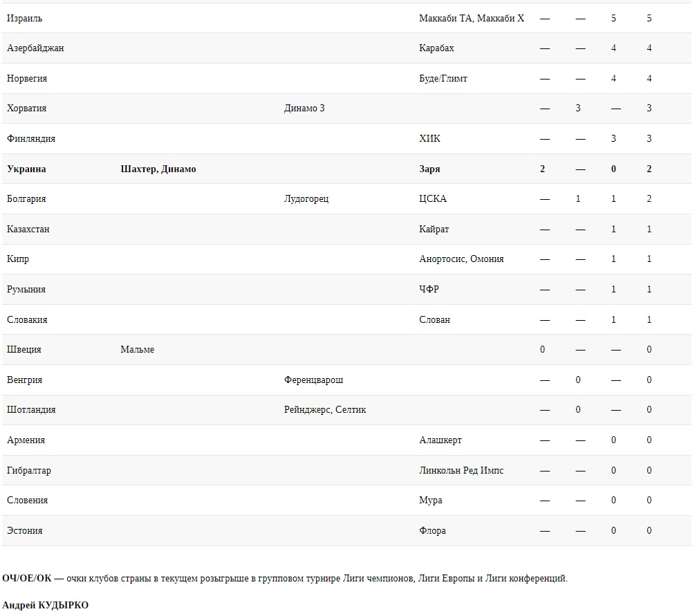Image resolution: width=695 pixels, height=616 pixels.
Task: Click the Израиль country cell
Action: click(x=24, y=19)
